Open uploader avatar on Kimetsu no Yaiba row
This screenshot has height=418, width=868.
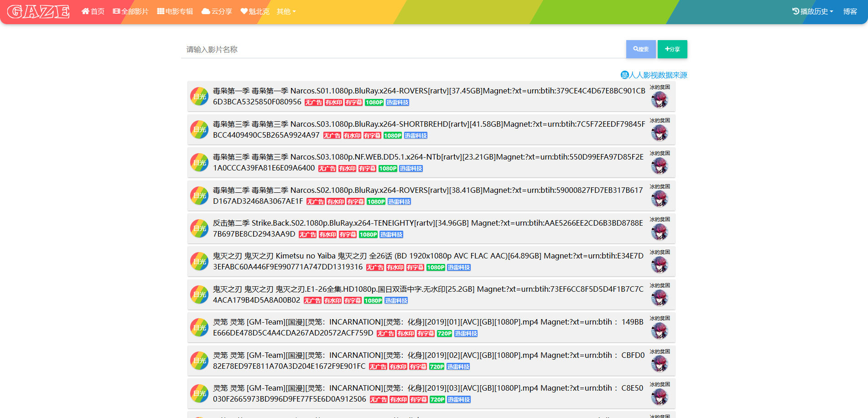coord(660,265)
